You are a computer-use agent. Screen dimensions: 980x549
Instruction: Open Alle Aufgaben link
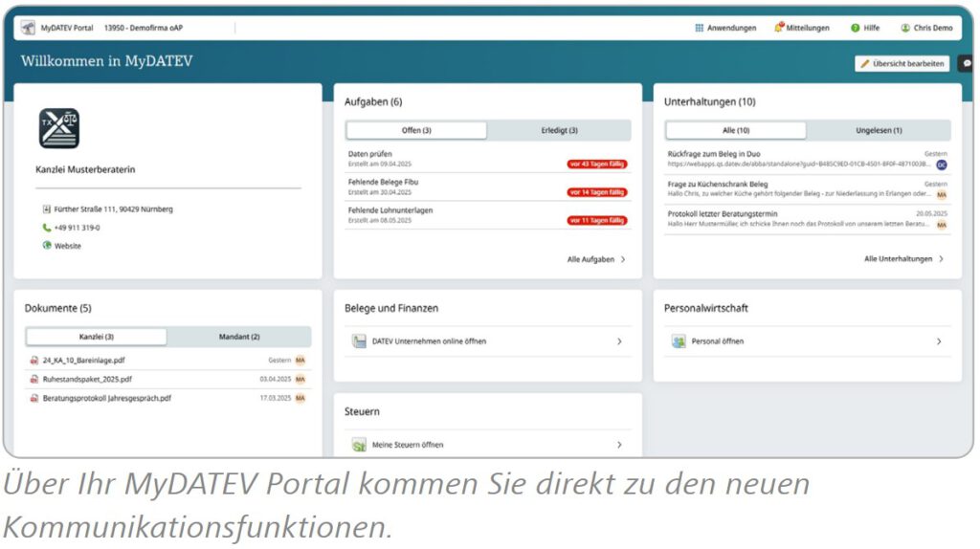(590, 260)
